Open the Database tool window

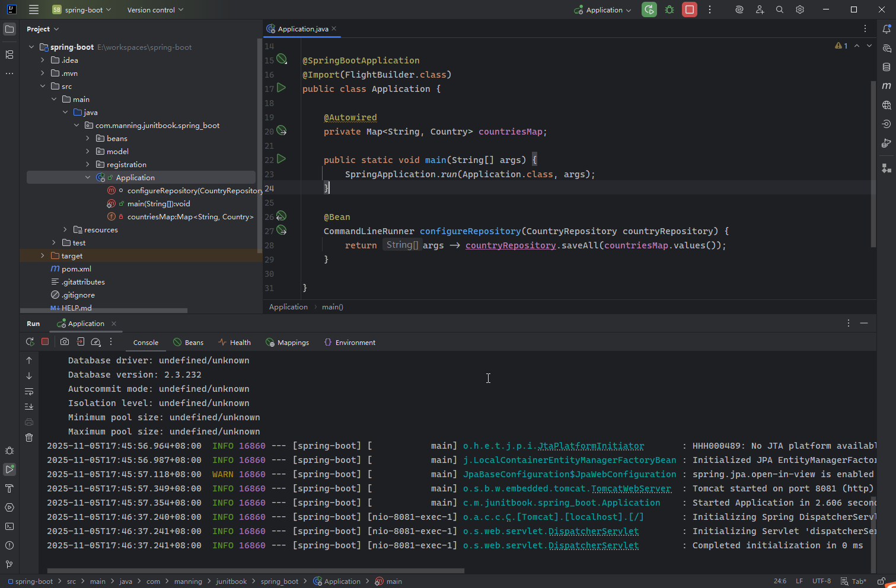click(x=887, y=67)
